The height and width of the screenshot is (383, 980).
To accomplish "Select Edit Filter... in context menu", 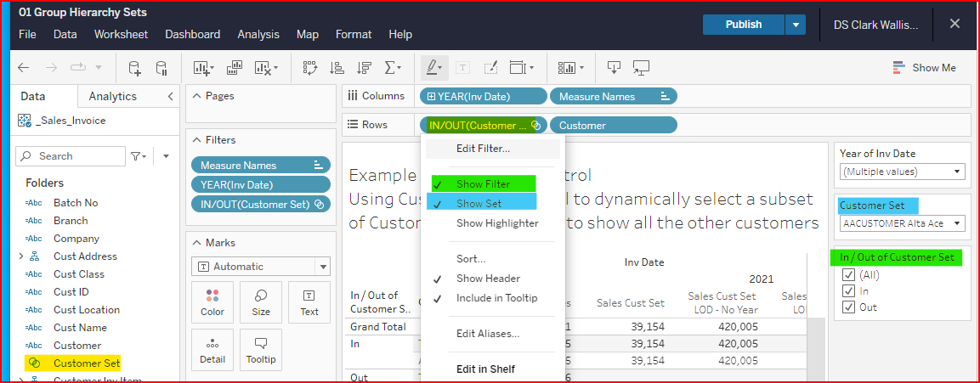I will pos(483,149).
